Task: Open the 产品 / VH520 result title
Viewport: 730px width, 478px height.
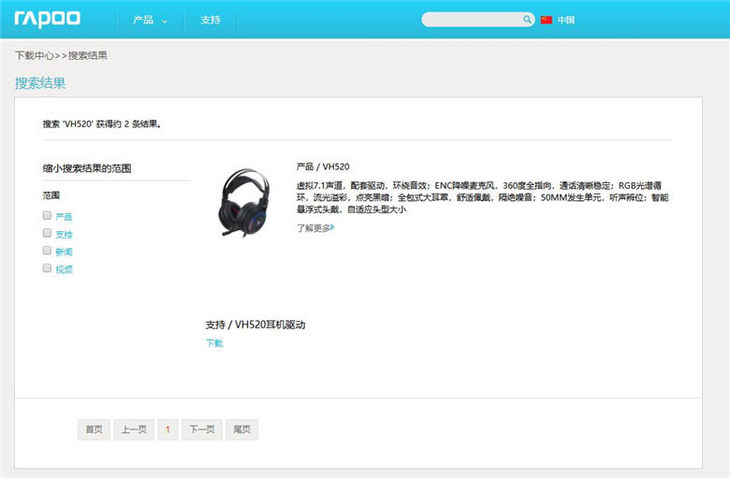Action: (x=323, y=167)
